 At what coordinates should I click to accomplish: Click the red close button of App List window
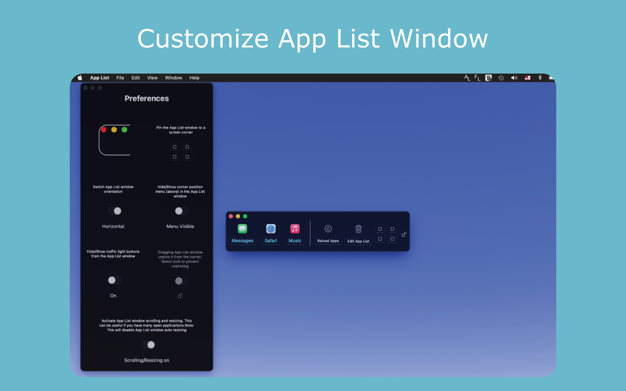tap(231, 216)
